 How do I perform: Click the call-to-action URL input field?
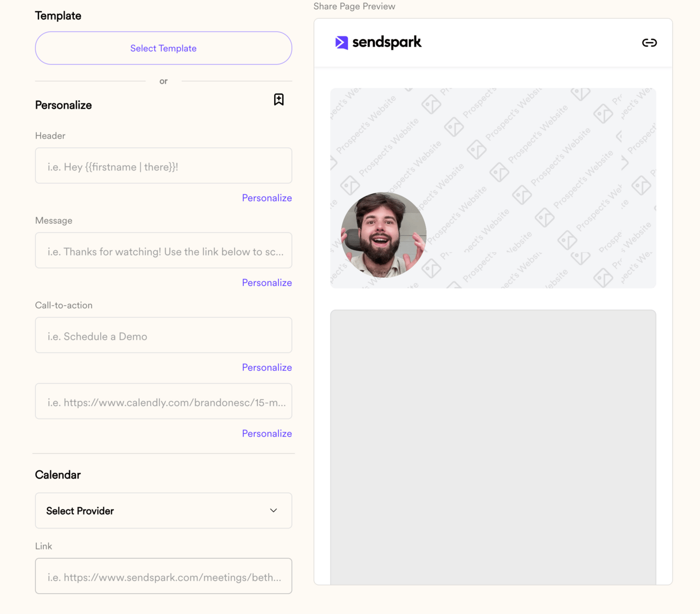click(x=164, y=401)
